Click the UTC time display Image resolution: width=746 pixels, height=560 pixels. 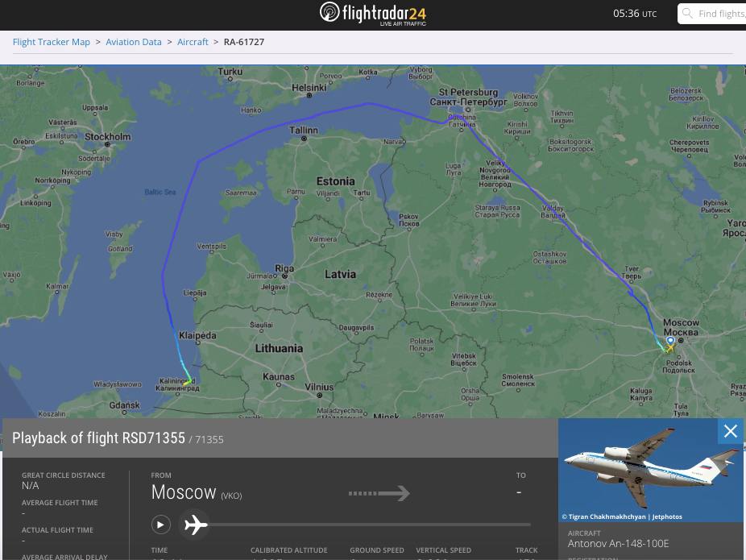pyautogui.click(x=635, y=14)
